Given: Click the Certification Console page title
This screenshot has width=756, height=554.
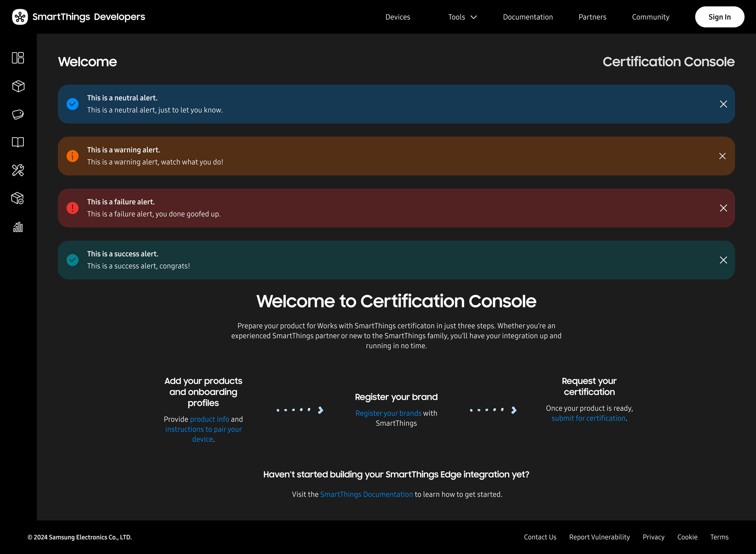Looking at the screenshot, I should pyautogui.click(x=669, y=62).
